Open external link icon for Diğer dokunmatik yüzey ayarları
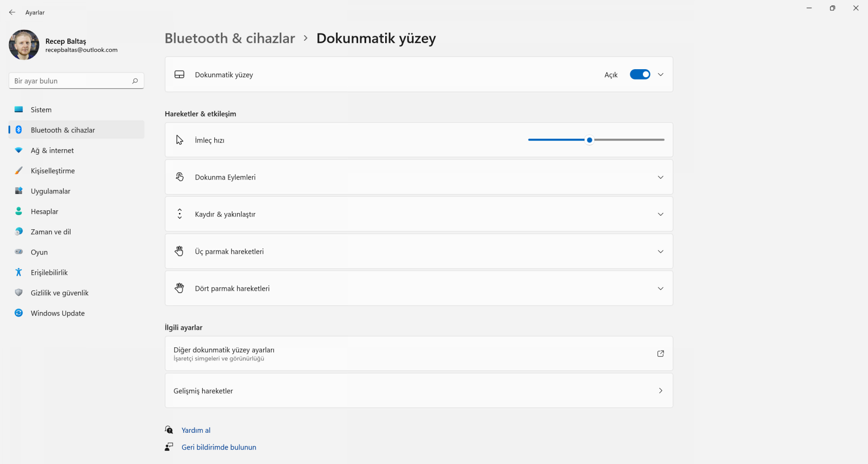 click(660, 354)
